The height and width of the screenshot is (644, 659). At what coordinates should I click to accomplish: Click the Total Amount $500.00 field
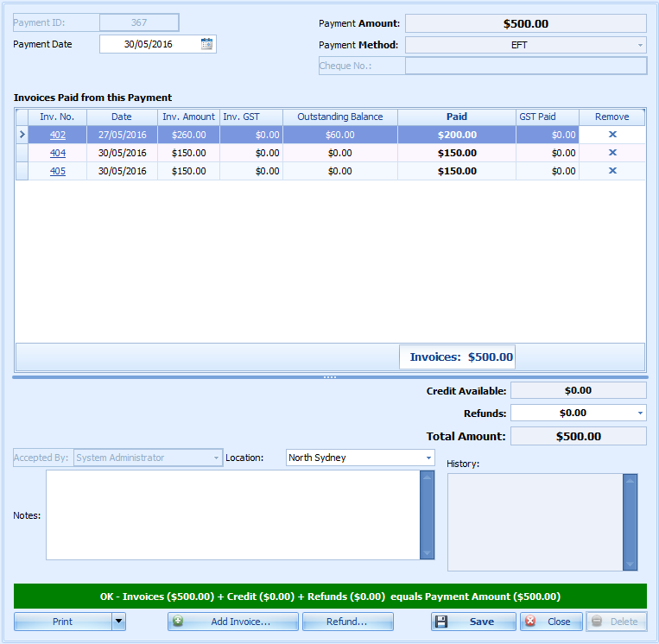pos(579,436)
